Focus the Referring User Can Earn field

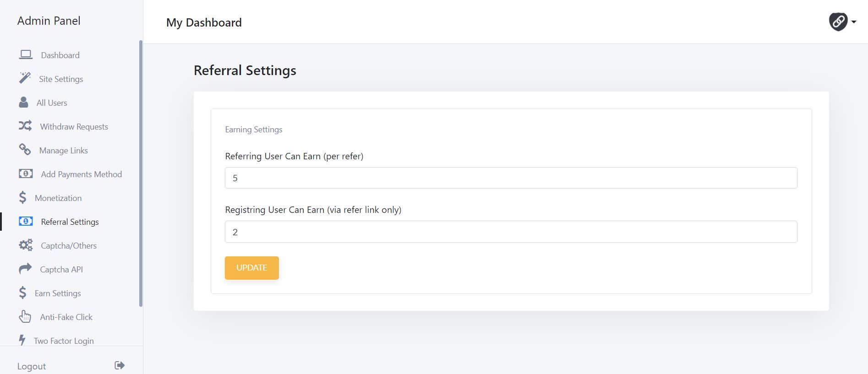pos(511,178)
